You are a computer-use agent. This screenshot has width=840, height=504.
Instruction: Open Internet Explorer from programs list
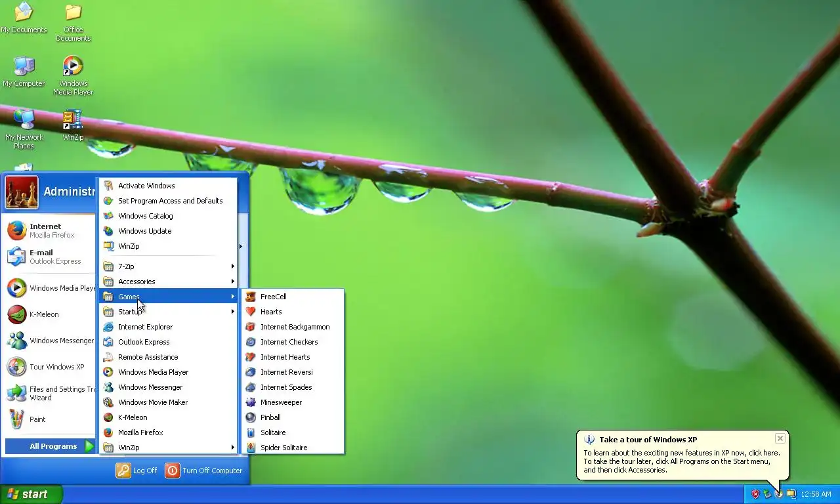point(168,327)
